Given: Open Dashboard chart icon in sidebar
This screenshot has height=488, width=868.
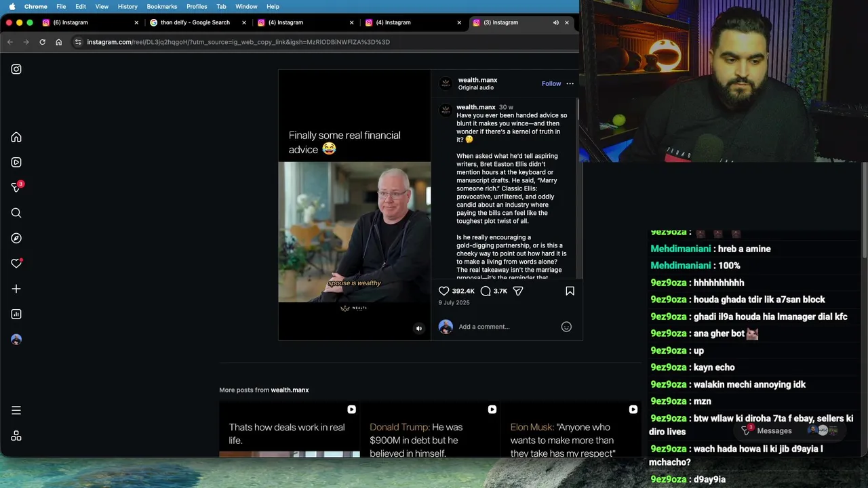Looking at the screenshot, I should coord(16,314).
